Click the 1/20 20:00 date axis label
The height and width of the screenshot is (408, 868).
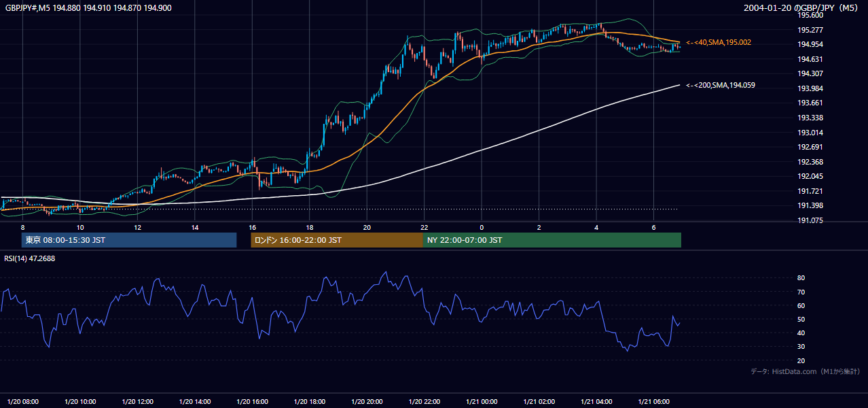(x=367, y=401)
